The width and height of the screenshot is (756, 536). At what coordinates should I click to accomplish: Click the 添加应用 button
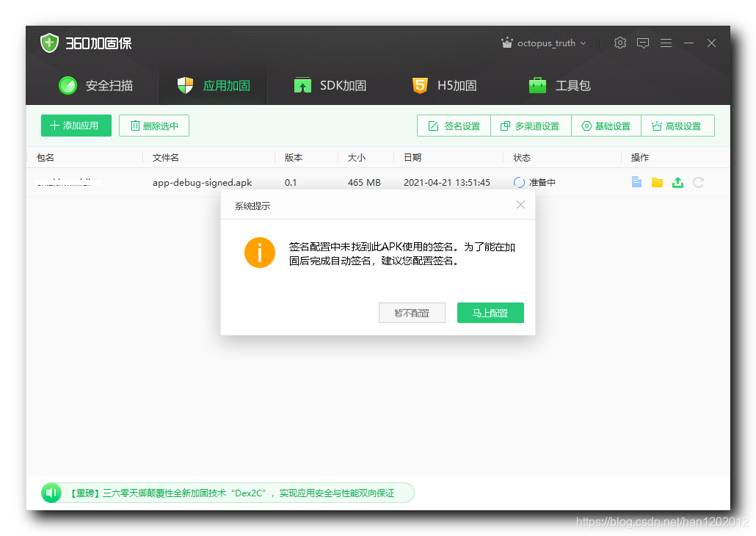(76, 126)
